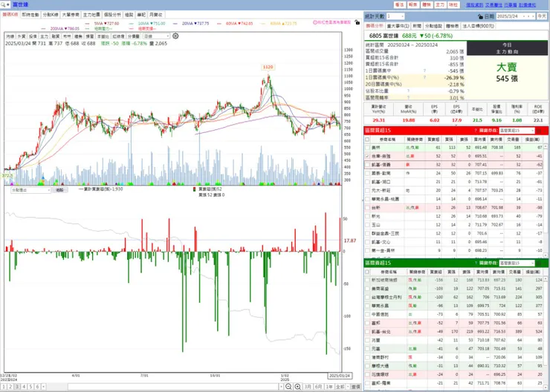The width and height of the screenshot is (550, 392).
Task: Tick checkbox for 凱基-台北 row
Action: pyautogui.click(x=367, y=331)
